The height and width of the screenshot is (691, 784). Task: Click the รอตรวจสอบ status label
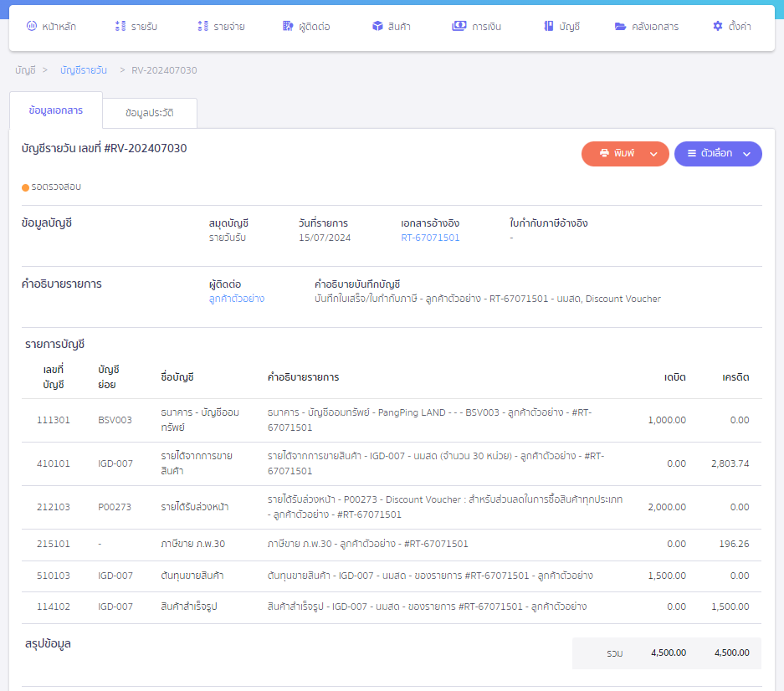click(56, 187)
